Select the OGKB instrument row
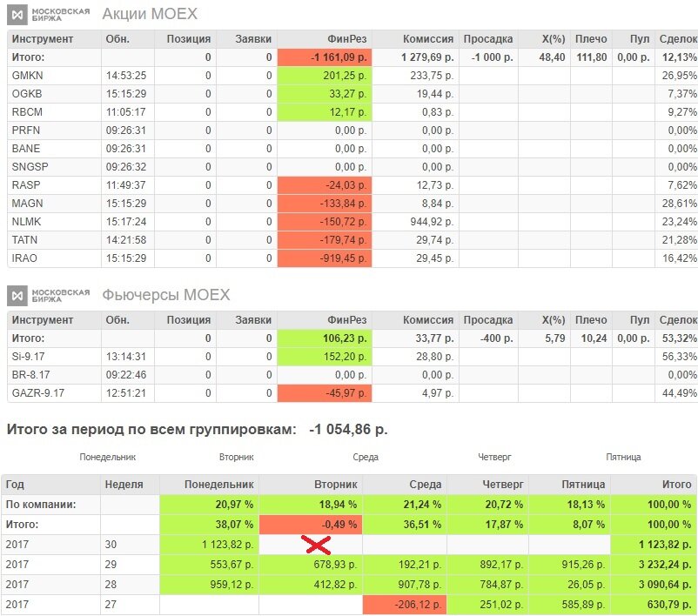Viewport: 698px width, 616px height. coord(352,94)
